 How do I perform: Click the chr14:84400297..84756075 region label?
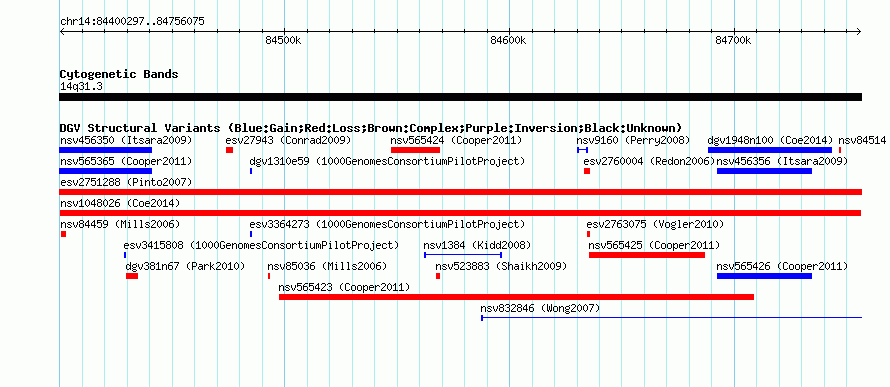click(x=132, y=22)
